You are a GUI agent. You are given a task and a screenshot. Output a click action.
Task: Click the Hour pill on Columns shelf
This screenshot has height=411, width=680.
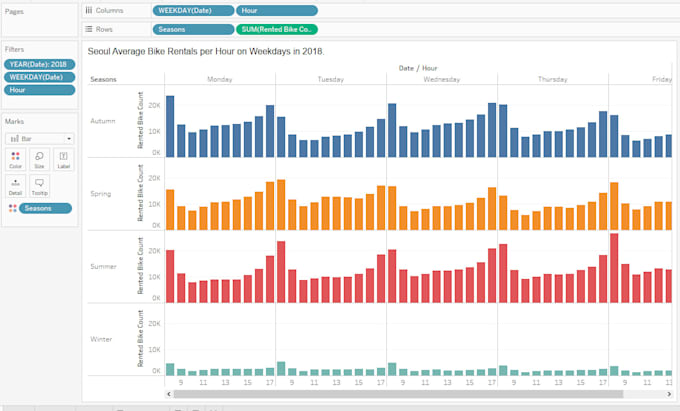click(x=277, y=10)
